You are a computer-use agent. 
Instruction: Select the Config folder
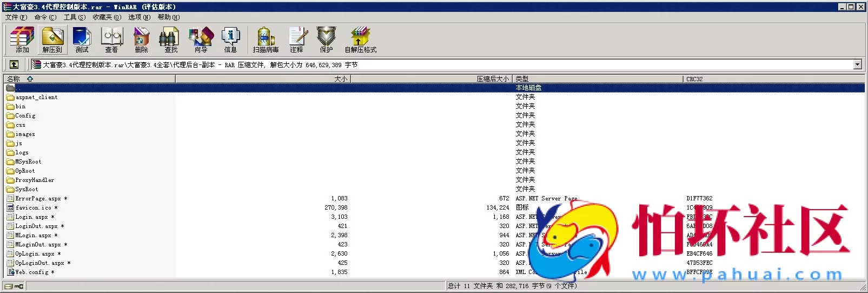25,116
